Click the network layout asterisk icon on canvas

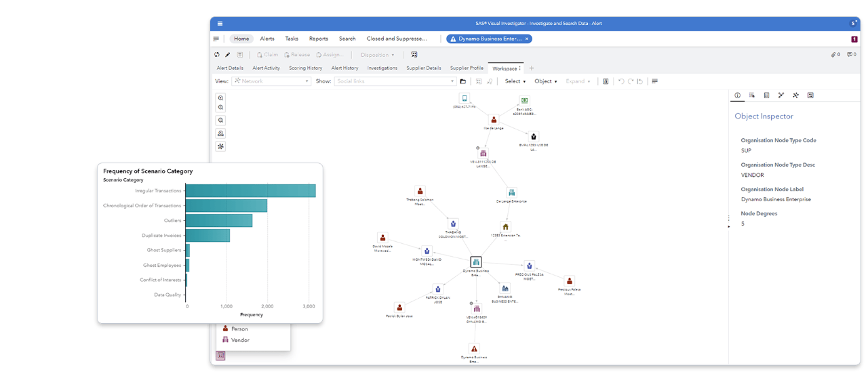tap(220, 146)
